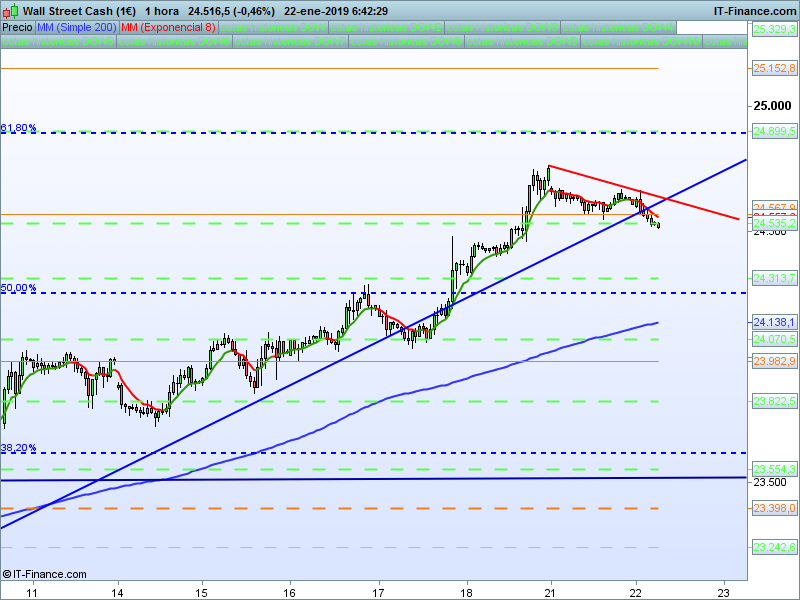Click the 24.138,1 blue moving average label
The width and height of the screenshot is (800, 600).
click(x=774, y=322)
